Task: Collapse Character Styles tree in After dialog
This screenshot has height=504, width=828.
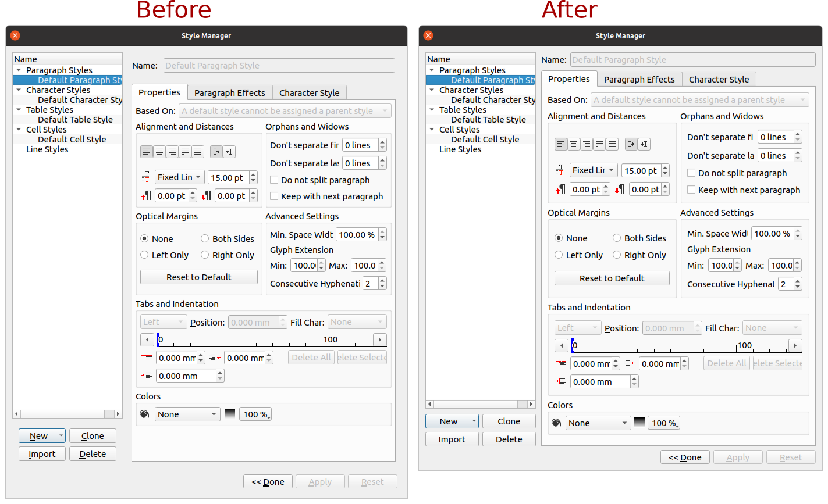Action: (x=432, y=90)
